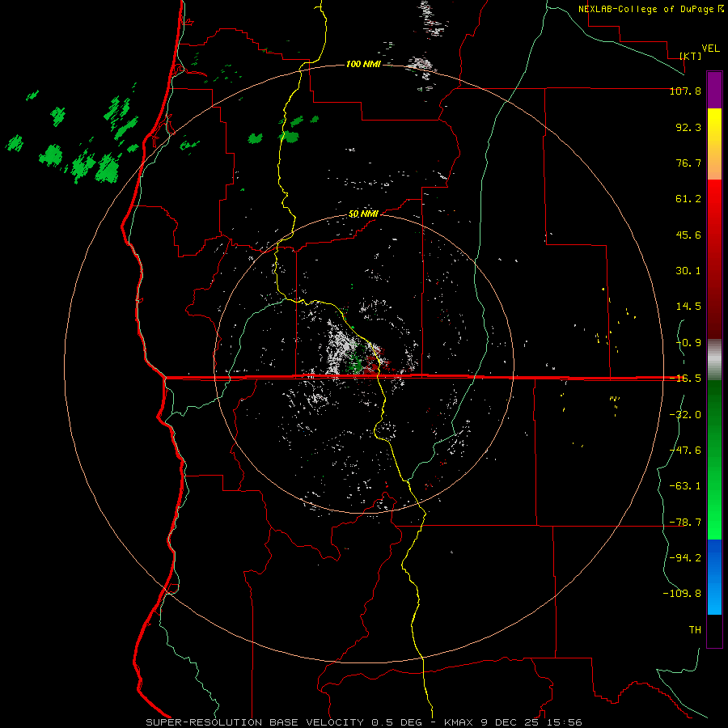
Task: Click the 92.3 scale value
Action: (x=688, y=127)
